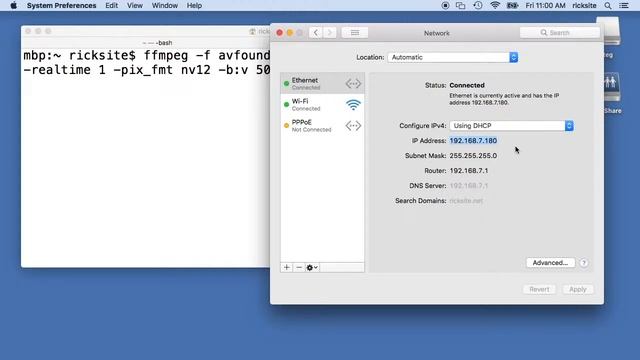The width and height of the screenshot is (640, 360).
Task: Click the Subnet Mask value 255.255.255.0
Action: 473,156
